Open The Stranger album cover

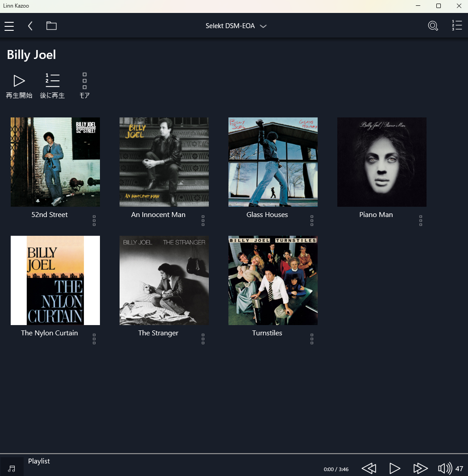tap(164, 280)
